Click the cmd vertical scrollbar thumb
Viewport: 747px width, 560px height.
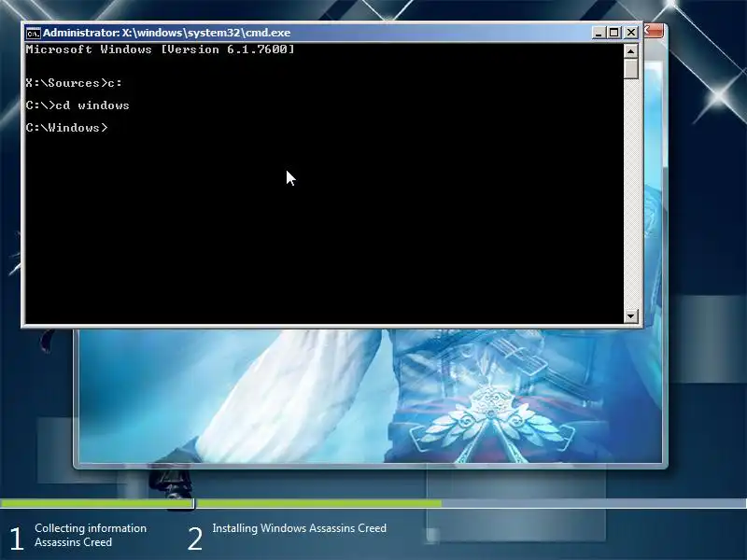pyautogui.click(x=631, y=69)
